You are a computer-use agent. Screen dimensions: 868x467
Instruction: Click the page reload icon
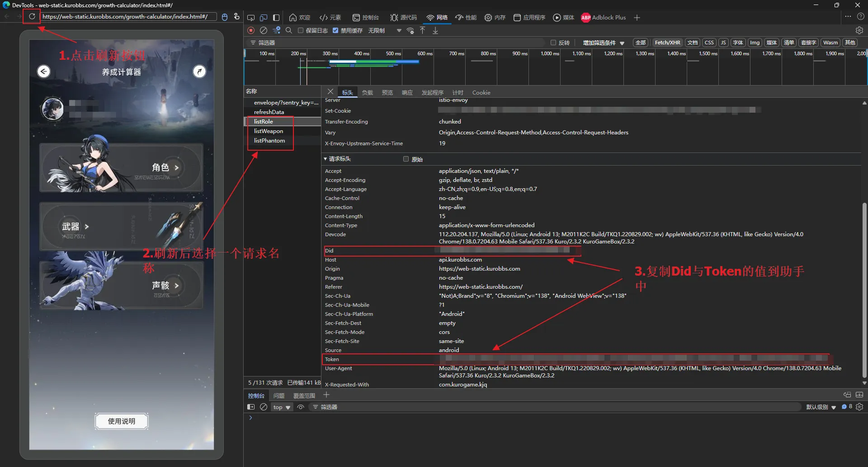tap(32, 17)
